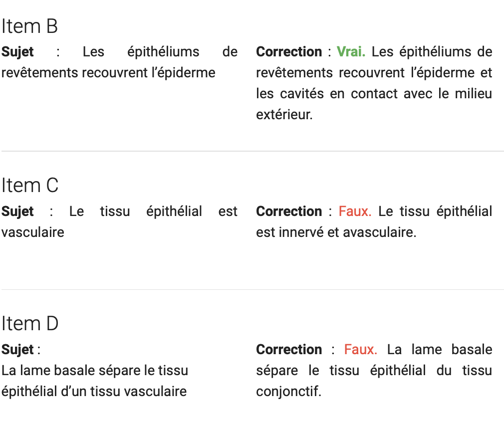
Task: Click the word épithéliums in Item B subject
Action: click(x=163, y=52)
